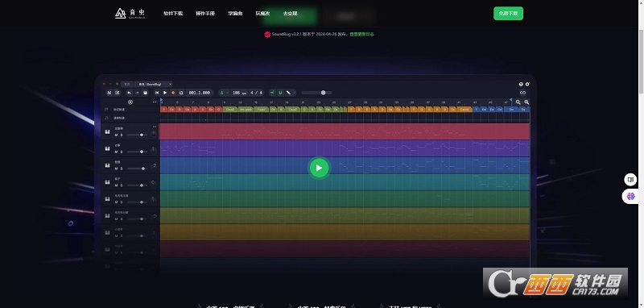Click the green snap arrow icon
644x308 pixels.
tap(272, 93)
